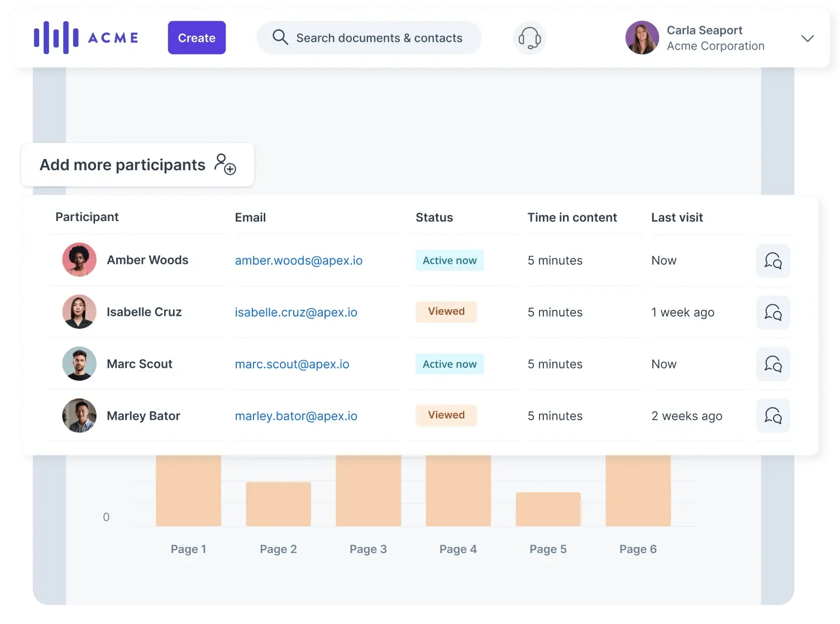The image size is (840, 624).
Task: Click the Create button
Action: 197,37
